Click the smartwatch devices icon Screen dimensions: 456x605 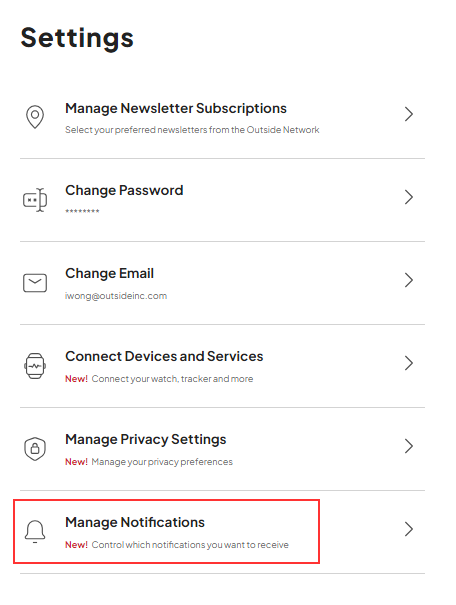tap(35, 366)
